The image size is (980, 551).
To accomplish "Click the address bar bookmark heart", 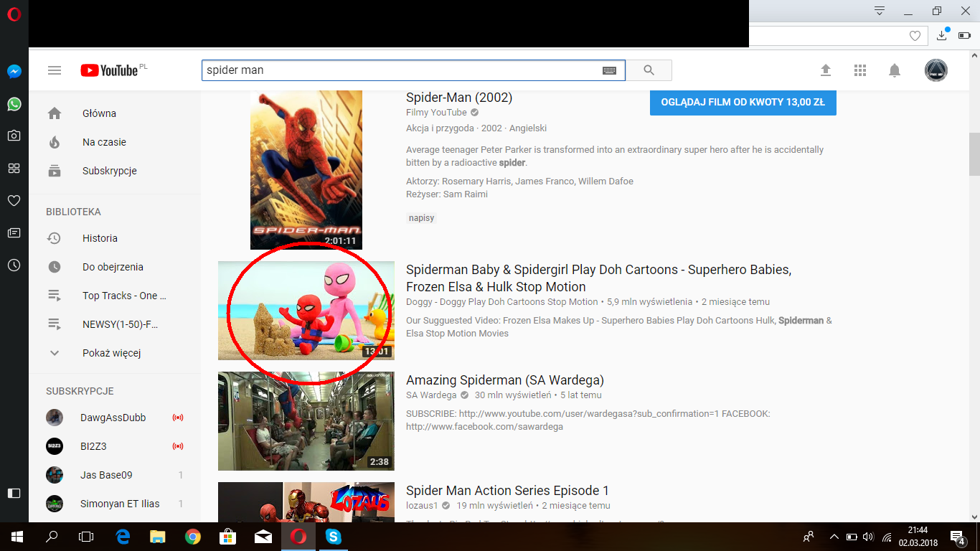I will click(x=915, y=36).
